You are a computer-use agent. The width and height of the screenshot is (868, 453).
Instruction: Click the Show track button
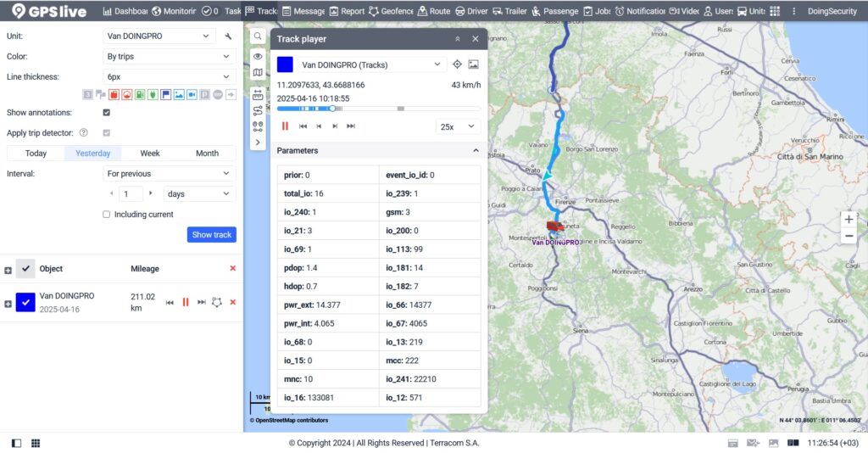coord(211,235)
